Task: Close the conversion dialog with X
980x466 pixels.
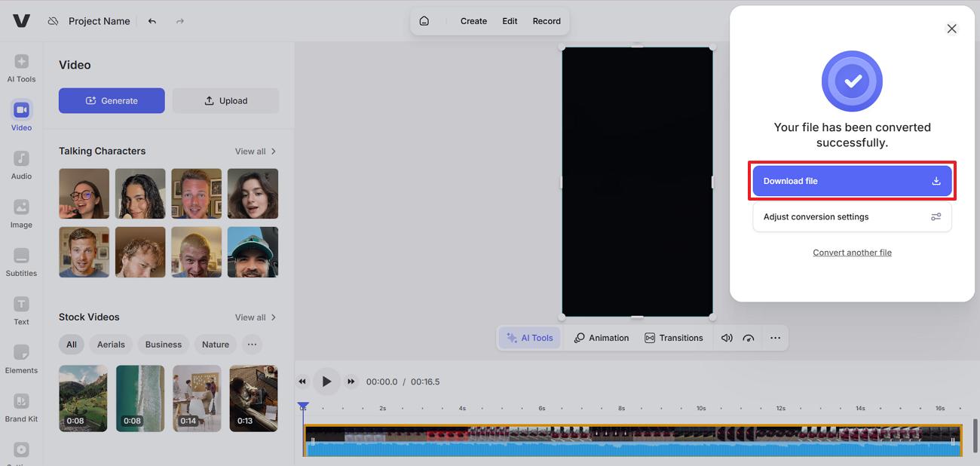Action: (951, 29)
